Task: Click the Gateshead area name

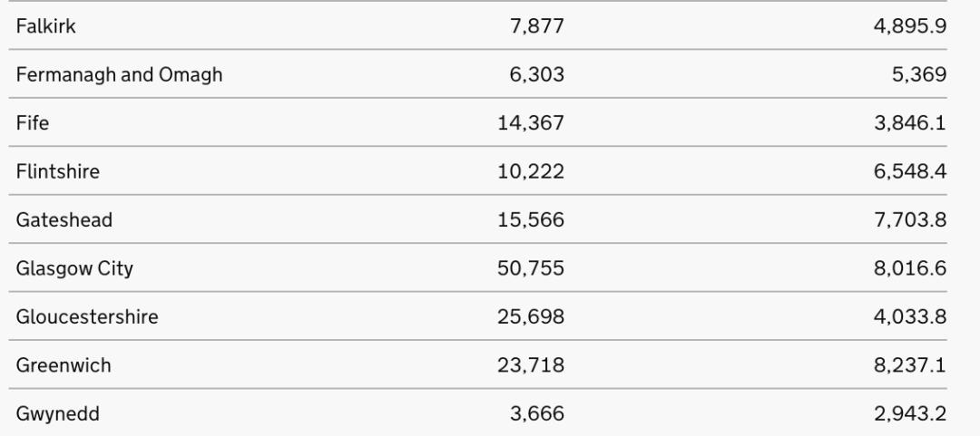Action: coord(64,220)
